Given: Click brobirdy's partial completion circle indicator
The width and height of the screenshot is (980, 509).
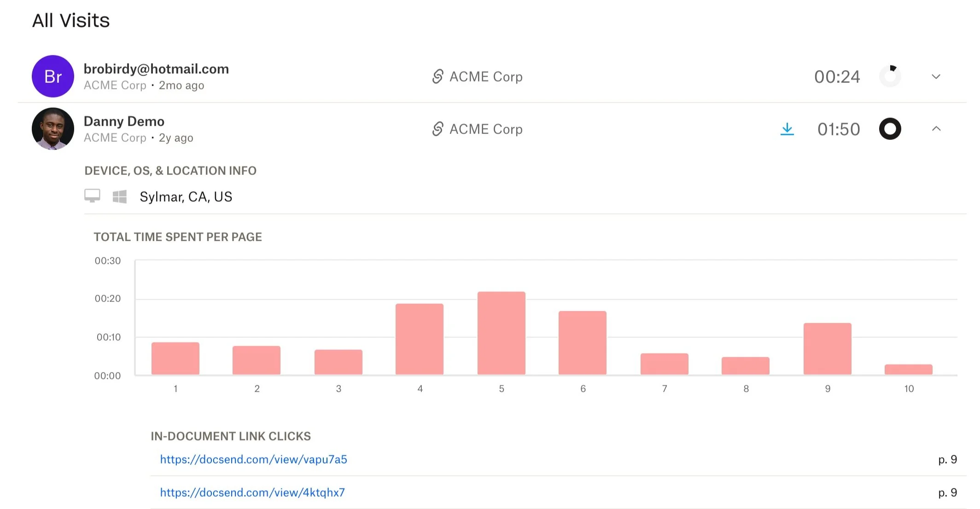Looking at the screenshot, I should pyautogui.click(x=890, y=76).
